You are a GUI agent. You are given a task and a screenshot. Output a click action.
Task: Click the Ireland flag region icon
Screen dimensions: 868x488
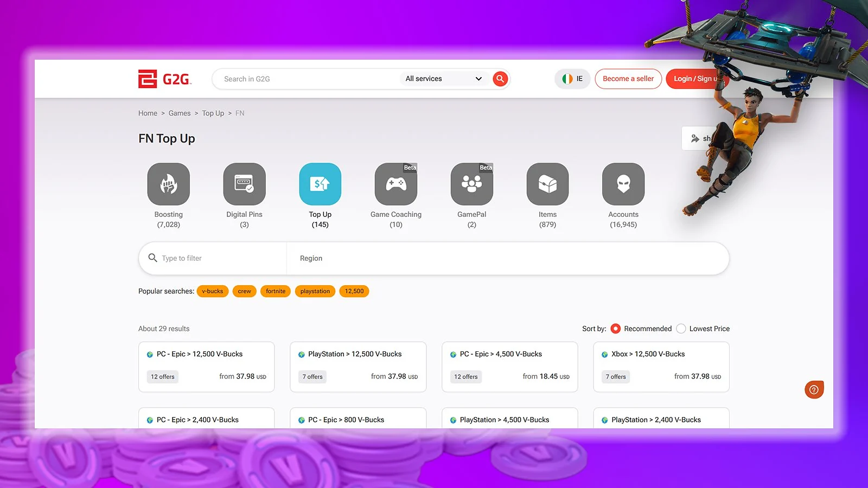[x=567, y=79]
